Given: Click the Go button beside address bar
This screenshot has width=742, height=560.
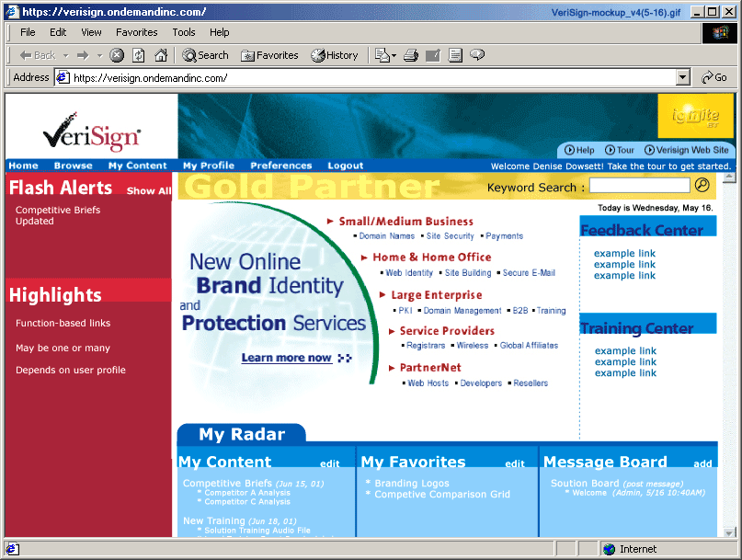Looking at the screenshot, I should click(x=714, y=77).
